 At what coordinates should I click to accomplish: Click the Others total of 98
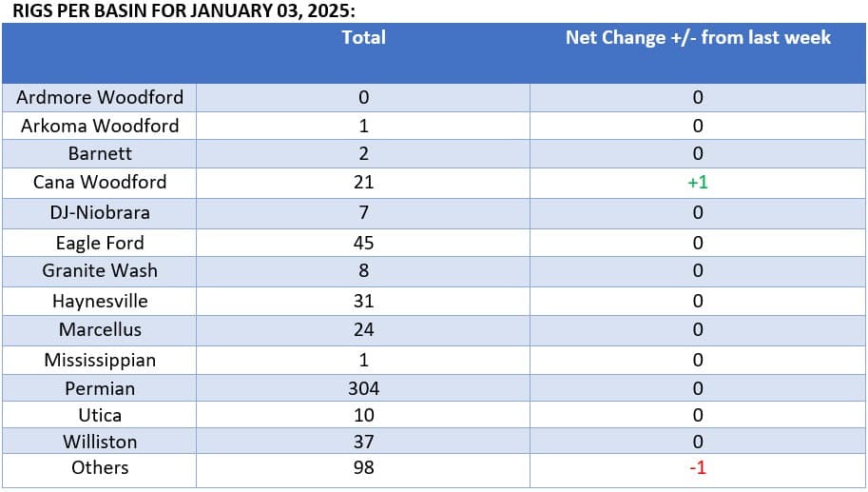363,467
